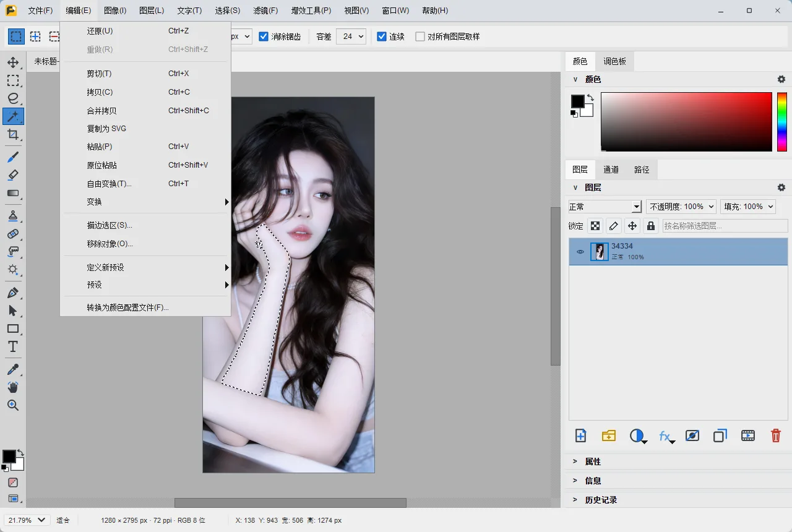Hide layer 34334 using the eye icon
The height and width of the screenshot is (532, 792).
580,252
